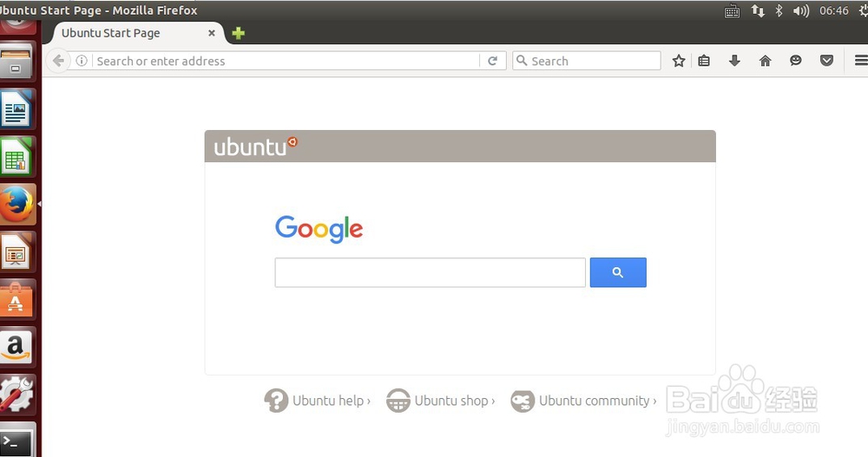Show bookmarks list icon in toolbar
The image size is (868, 457).
(704, 61)
